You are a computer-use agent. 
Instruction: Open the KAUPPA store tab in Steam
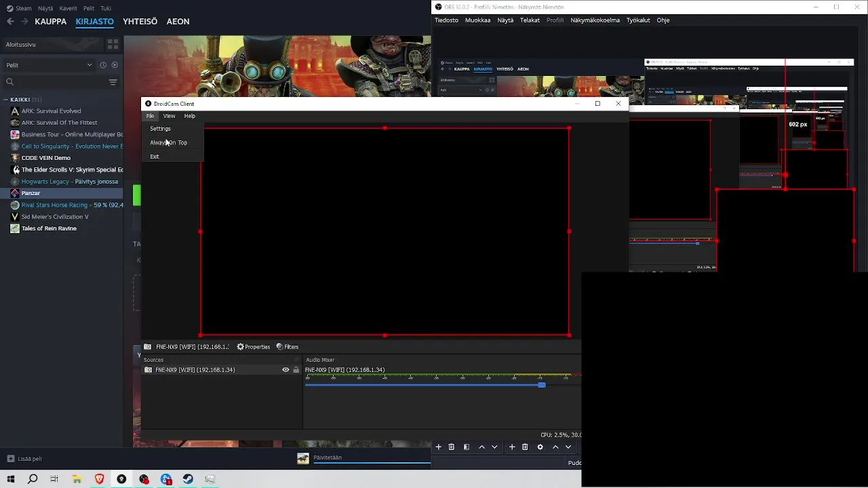[51, 22]
